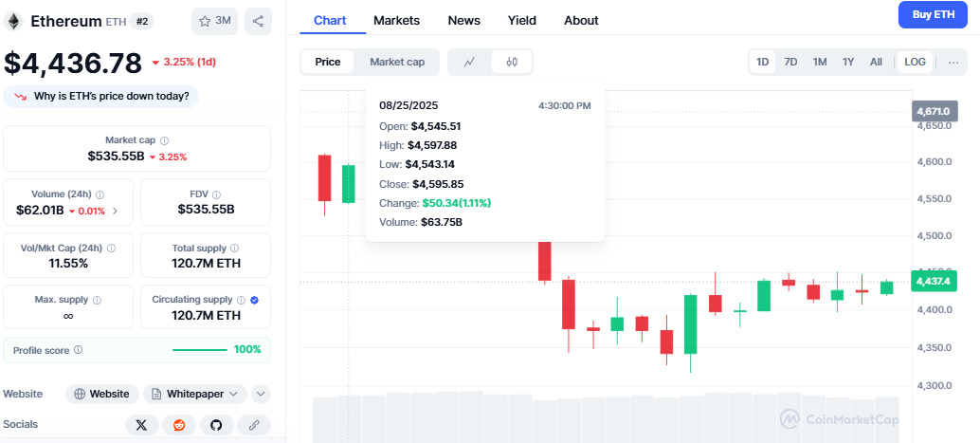980x443 pixels.
Task: Click the tooltip Change $50.34(1.11%) value
Action: pyautogui.click(x=456, y=203)
